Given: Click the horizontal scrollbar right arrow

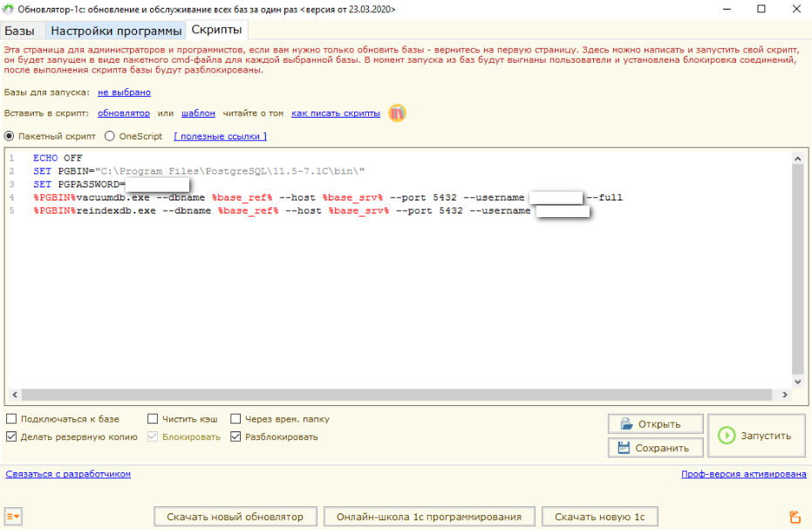Looking at the screenshot, I should [x=785, y=395].
